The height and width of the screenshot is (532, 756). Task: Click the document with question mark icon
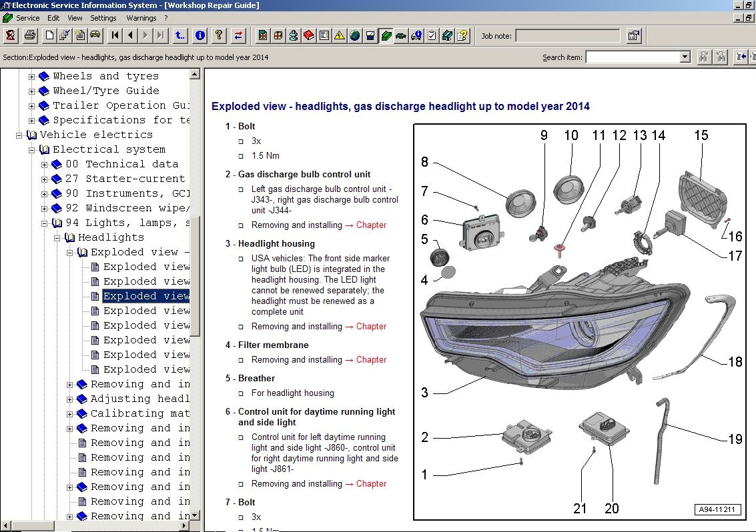(x=462, y=35)
